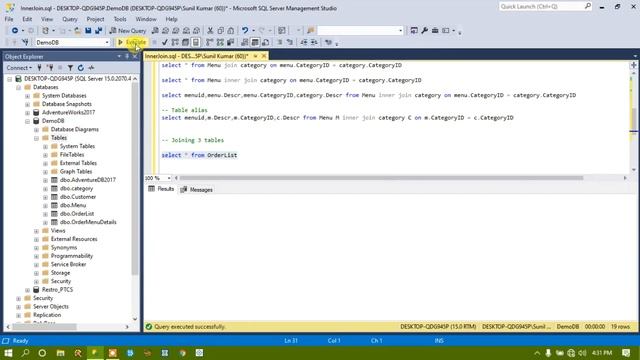This screenshot has width=640, height=360.
Task: Switch output to Results to File
Action: [266, 42]
